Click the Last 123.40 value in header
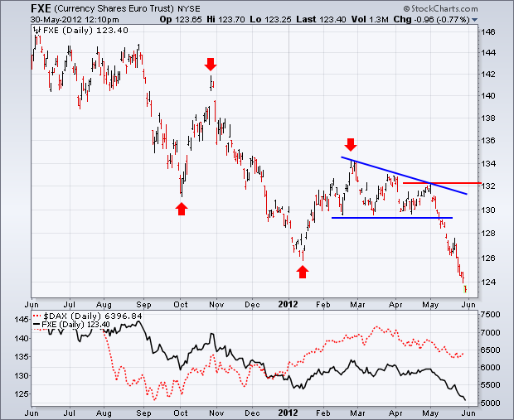The height and width of the screenshot is (420, 514). 321,20
